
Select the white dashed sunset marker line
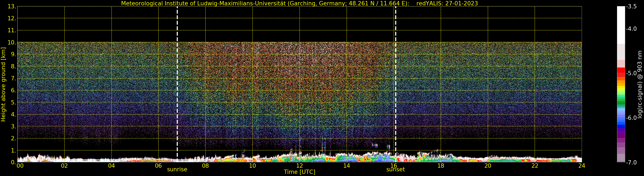click(x=396, y=84)
